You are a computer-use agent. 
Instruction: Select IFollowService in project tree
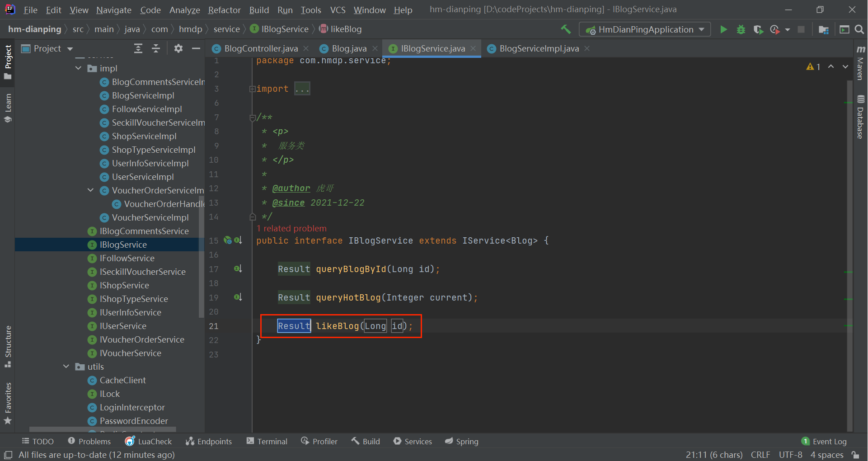click(127, 258)
